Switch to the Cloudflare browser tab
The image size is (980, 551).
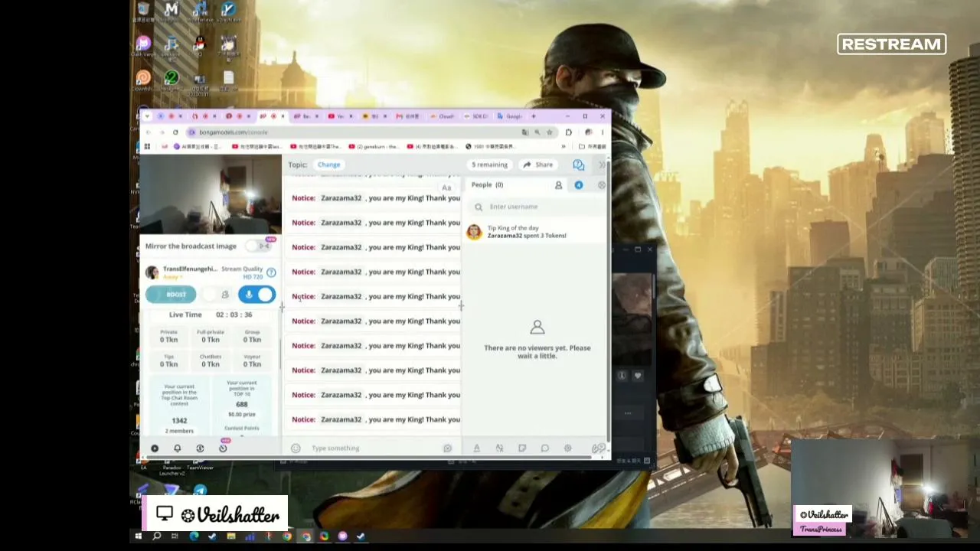click(443, 116)
